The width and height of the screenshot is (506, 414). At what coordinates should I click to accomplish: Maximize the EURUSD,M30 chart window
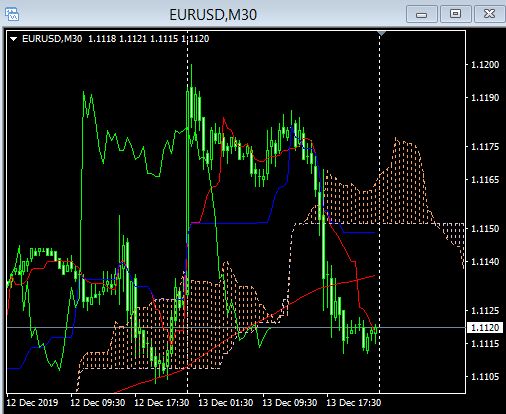455,14
